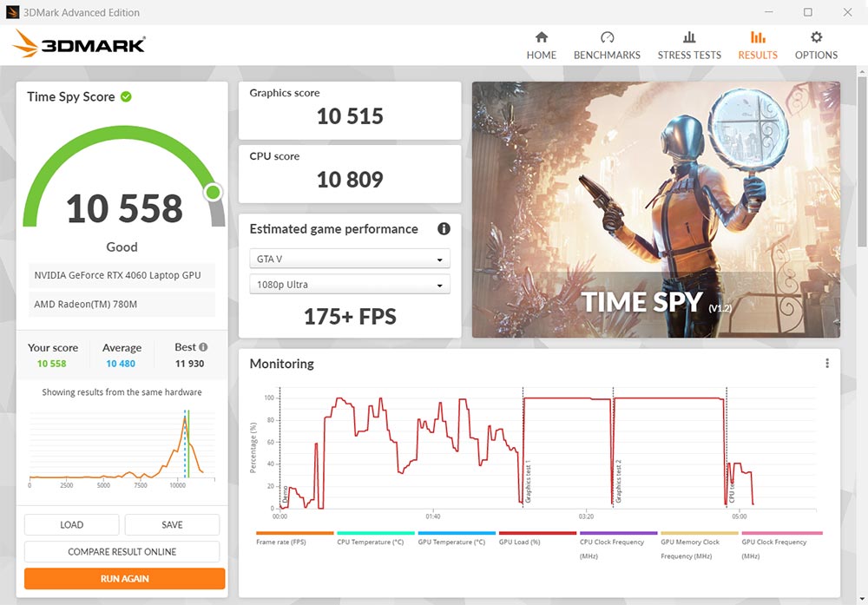Open the Home icon in navigation
The height and width of the screenshot is (605, 868).
541,37
